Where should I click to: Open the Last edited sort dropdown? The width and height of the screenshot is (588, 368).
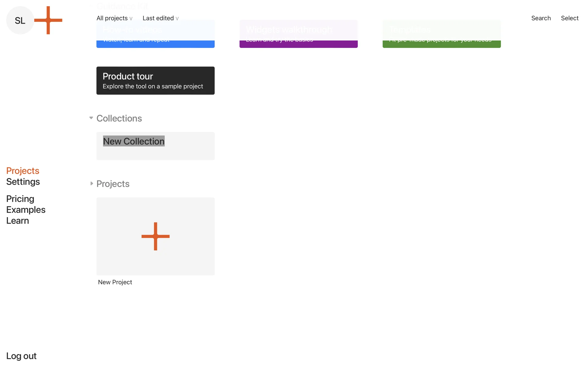click(x=160, y=18)
